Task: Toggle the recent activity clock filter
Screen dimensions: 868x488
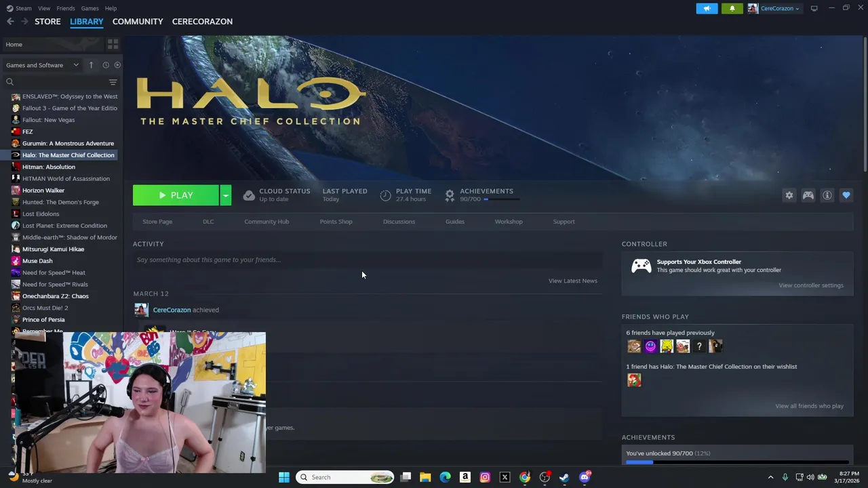Action: click(106, 65)
